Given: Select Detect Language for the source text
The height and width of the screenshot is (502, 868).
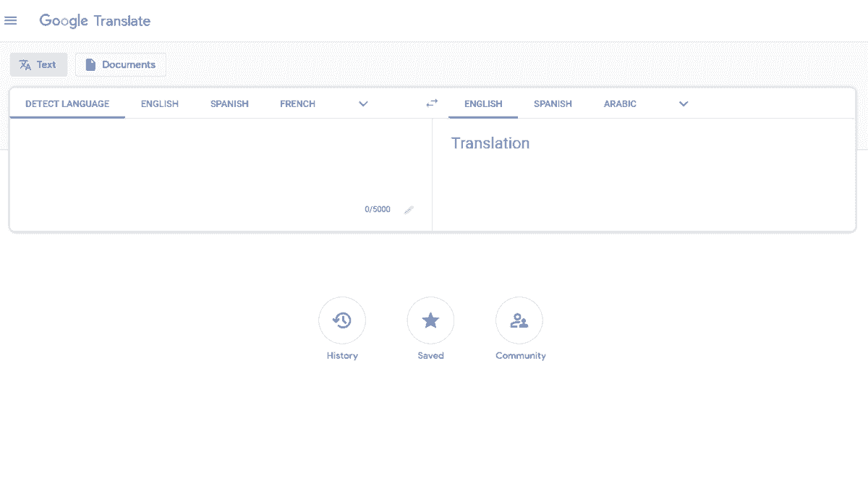Looking at the screenshot, I should (67, 103).
